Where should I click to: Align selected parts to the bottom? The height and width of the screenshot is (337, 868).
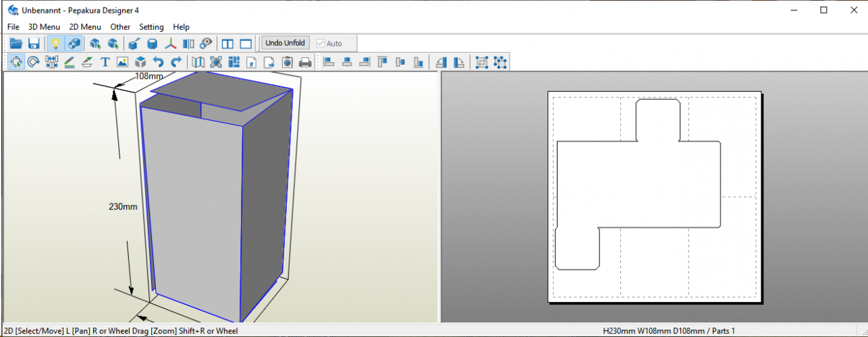coord(418,62)
